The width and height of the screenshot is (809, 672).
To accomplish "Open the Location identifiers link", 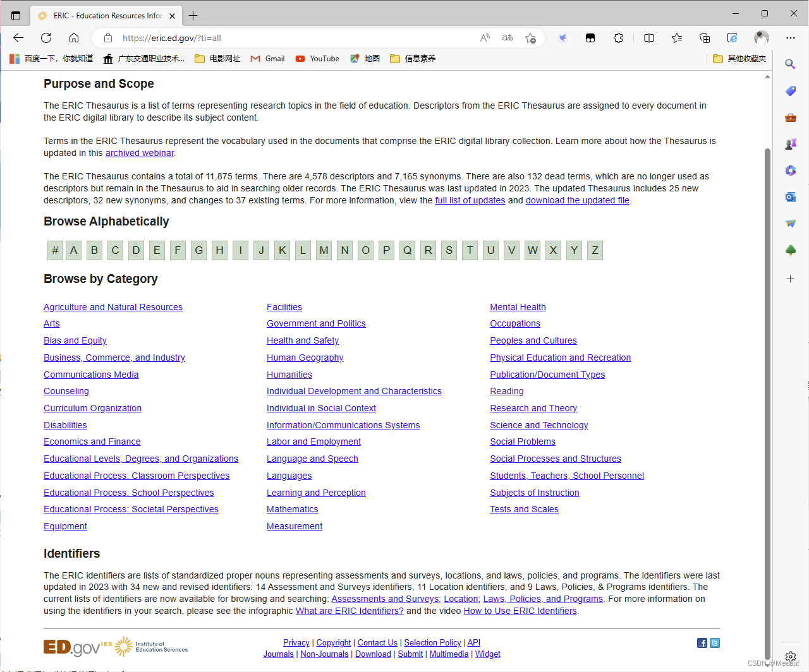I will tap(461, 599).
